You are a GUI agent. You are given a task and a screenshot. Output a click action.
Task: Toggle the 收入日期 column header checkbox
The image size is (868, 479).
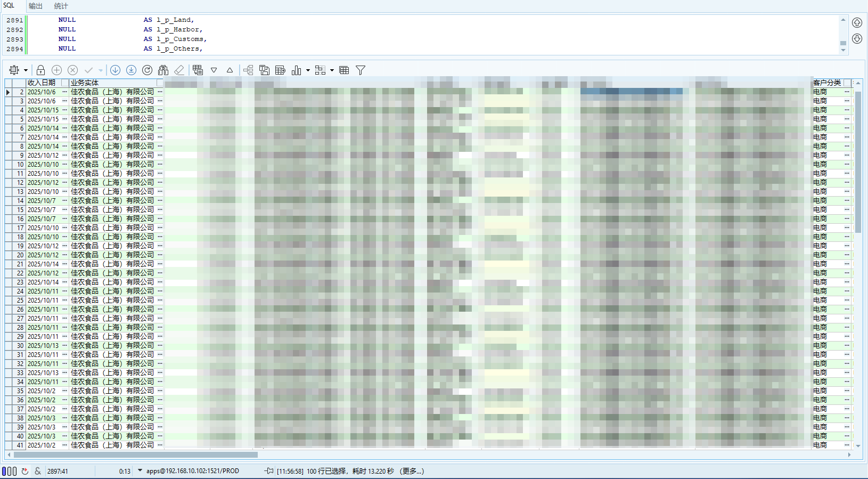[65, 83]
